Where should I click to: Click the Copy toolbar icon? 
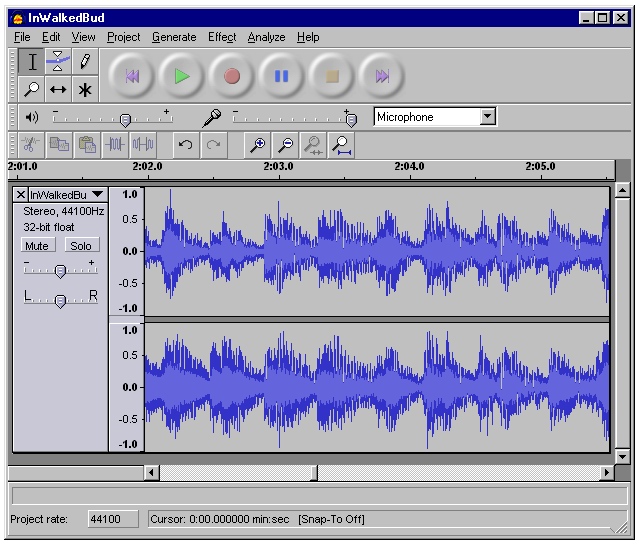pyautogui.click(x=59, y=145)
